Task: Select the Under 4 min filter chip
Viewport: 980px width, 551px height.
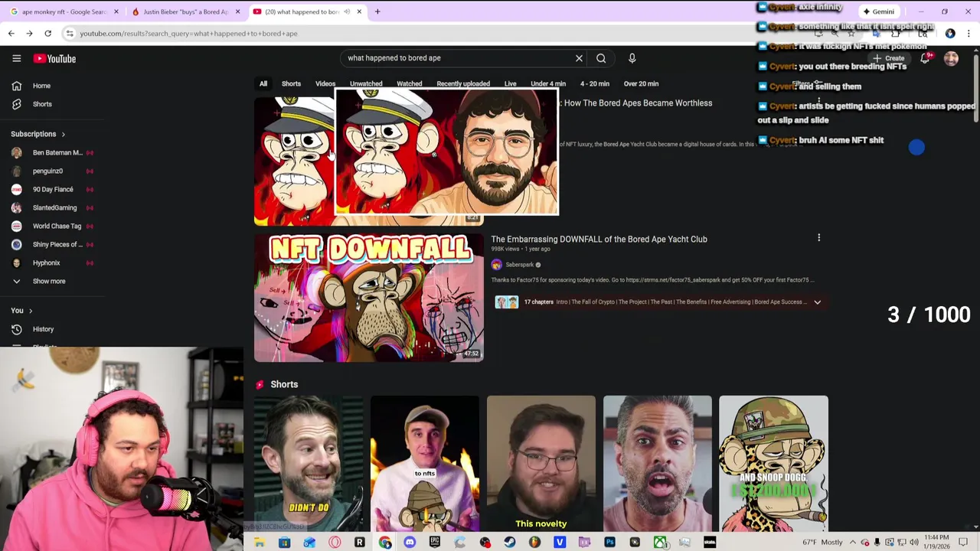Action: 548,83
